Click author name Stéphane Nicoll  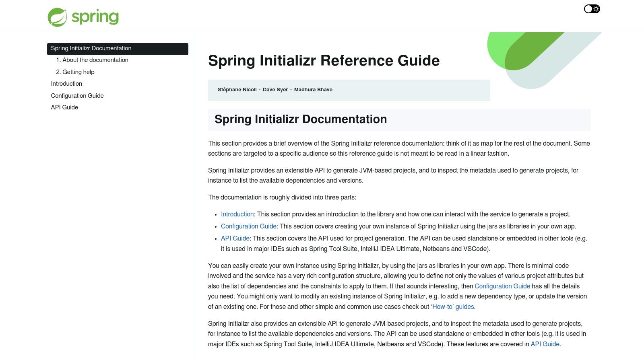click(237, 89)
